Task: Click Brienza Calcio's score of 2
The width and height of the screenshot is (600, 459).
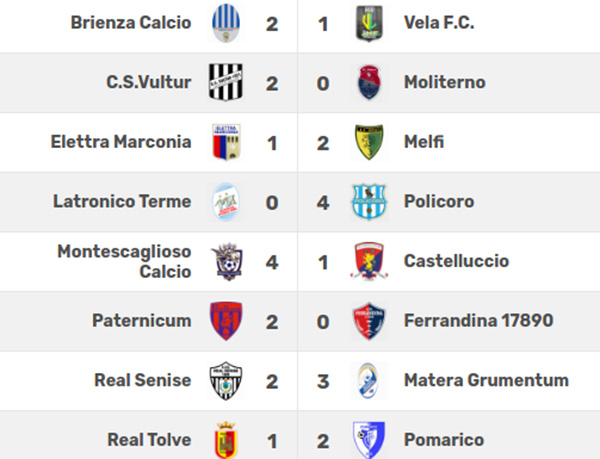Action: pyautogui.click(x=272, y=24)
